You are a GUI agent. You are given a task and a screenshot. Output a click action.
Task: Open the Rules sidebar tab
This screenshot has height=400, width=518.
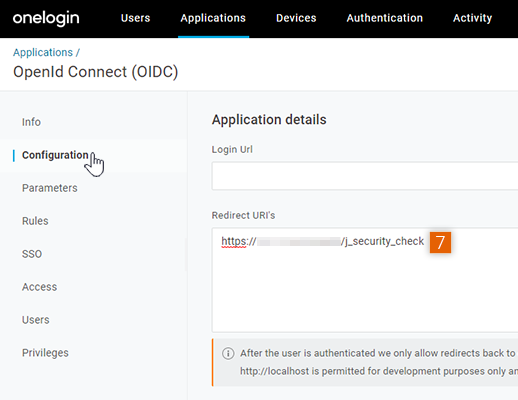[x=35, y=221]
